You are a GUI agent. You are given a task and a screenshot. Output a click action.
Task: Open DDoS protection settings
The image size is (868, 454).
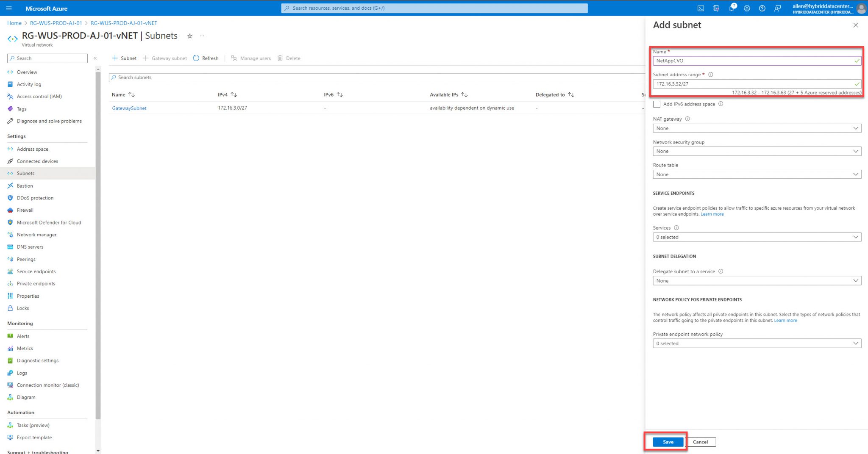click(x=35, y=198)
